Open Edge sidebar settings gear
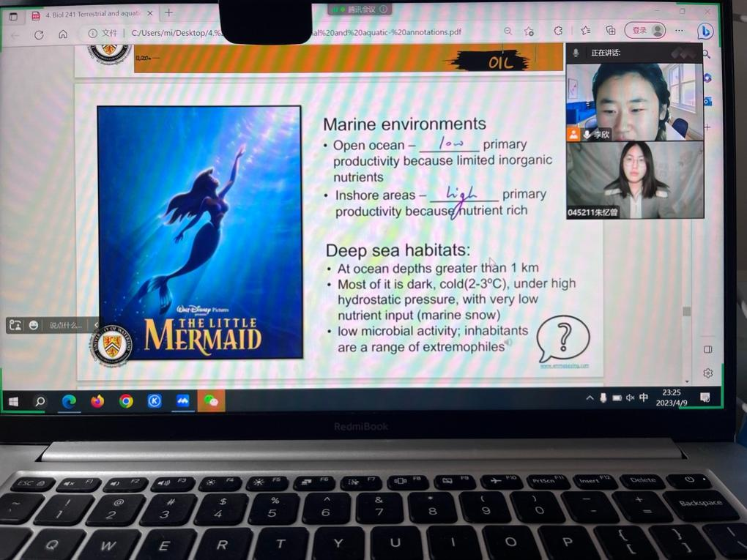This screenshot has height=560, width=747. (x=707, y=373)
